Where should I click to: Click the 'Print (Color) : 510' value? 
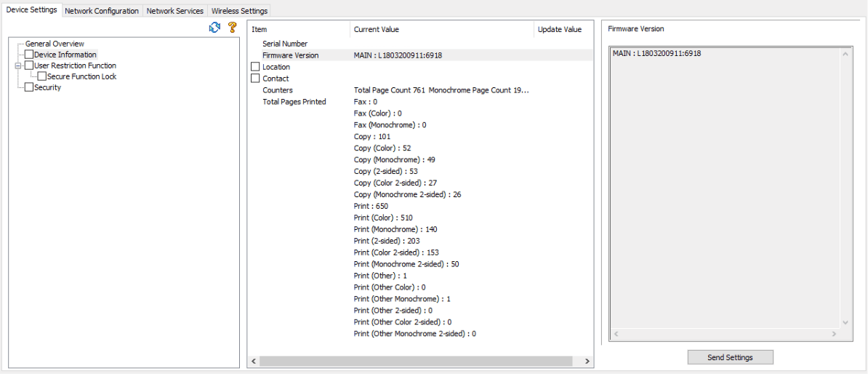pos(383,218)
